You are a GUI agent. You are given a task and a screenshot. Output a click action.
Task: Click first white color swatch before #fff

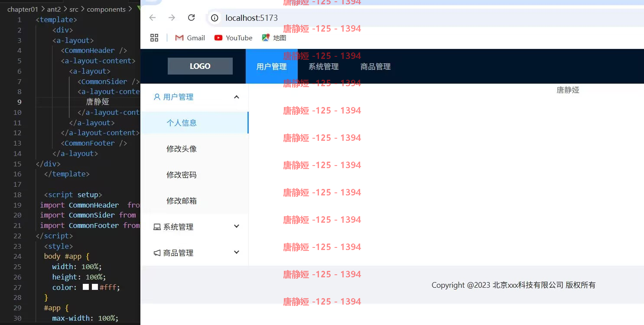pyautogui.click(x=86, y=287)
